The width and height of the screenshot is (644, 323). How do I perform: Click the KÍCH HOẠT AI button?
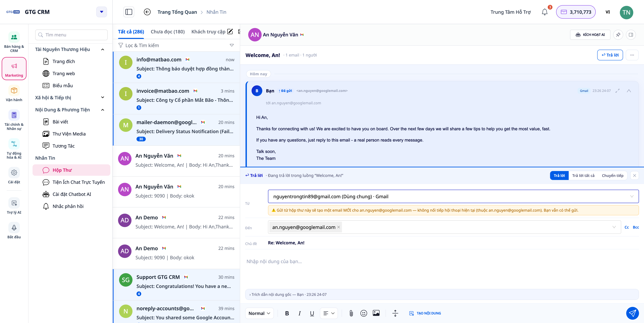[x=590, y=35]
